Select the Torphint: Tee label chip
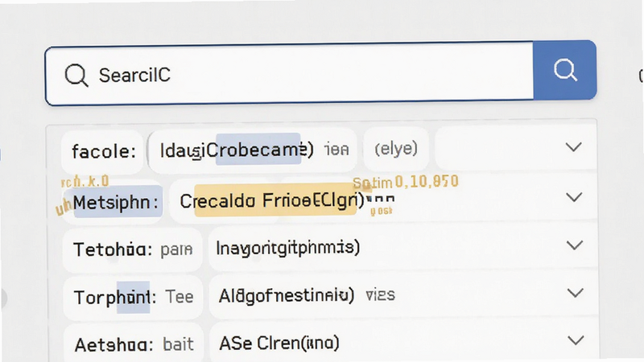This screenshot has height=362, width=644. [x=133, y=297]
